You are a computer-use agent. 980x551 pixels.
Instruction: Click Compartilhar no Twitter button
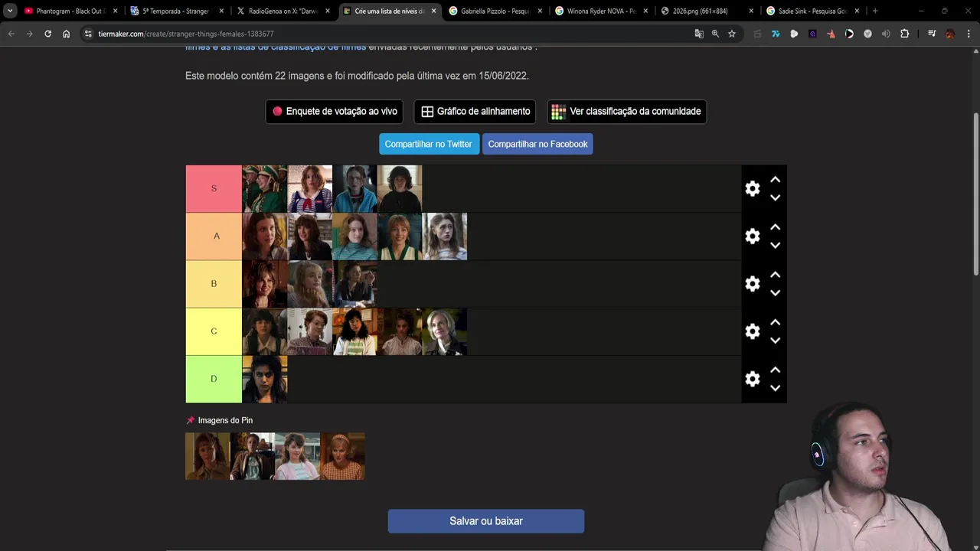point(429,144)
